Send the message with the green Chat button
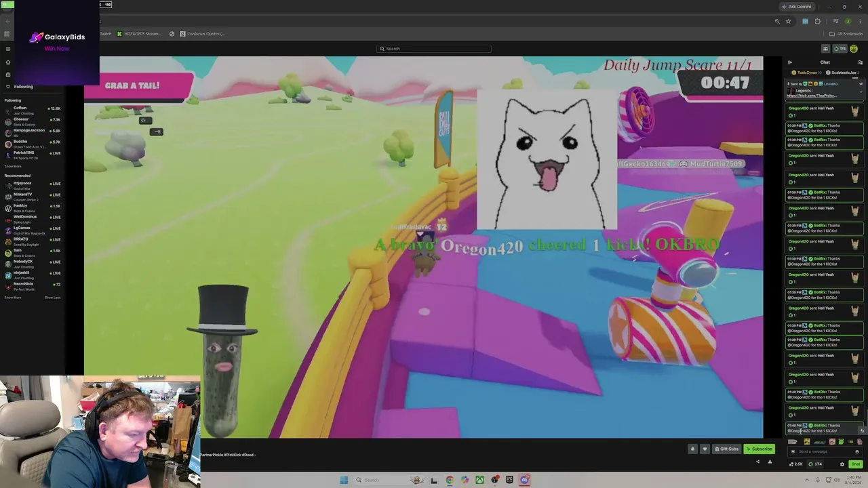Viewport: 868px width, 488px height. point(855,464)
